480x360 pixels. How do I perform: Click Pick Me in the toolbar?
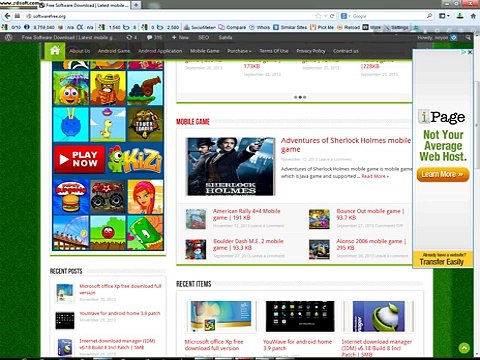322,27
